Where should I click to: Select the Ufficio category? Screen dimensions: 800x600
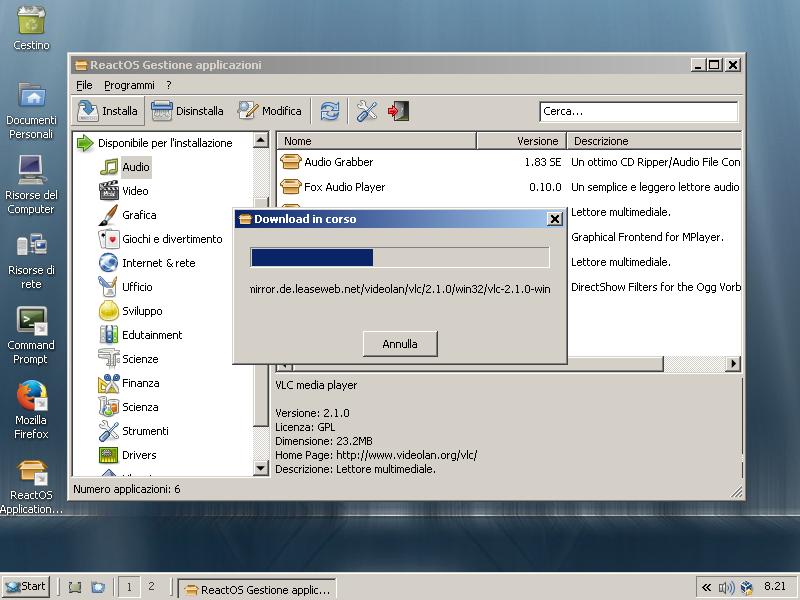click(x=126, y=287)
